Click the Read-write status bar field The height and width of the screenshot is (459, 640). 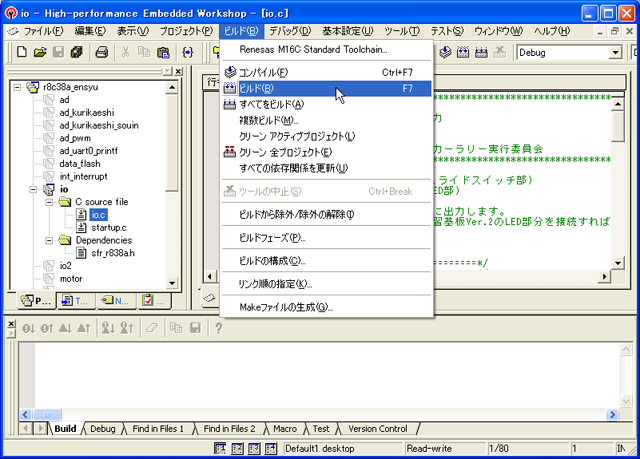(445, 449)
